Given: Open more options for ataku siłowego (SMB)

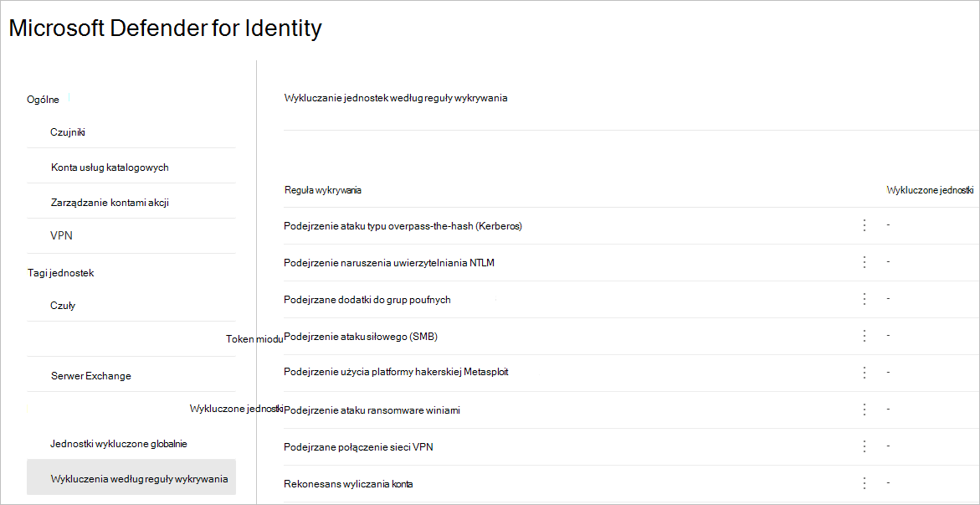Looking at the screenshot, I should 865,336.
